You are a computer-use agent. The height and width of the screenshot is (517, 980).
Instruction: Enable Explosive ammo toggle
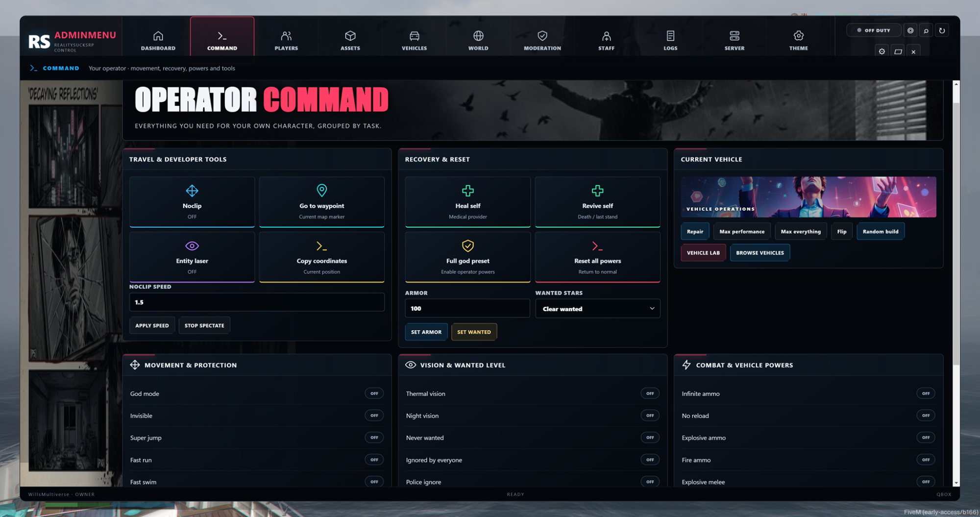(926, 438)
